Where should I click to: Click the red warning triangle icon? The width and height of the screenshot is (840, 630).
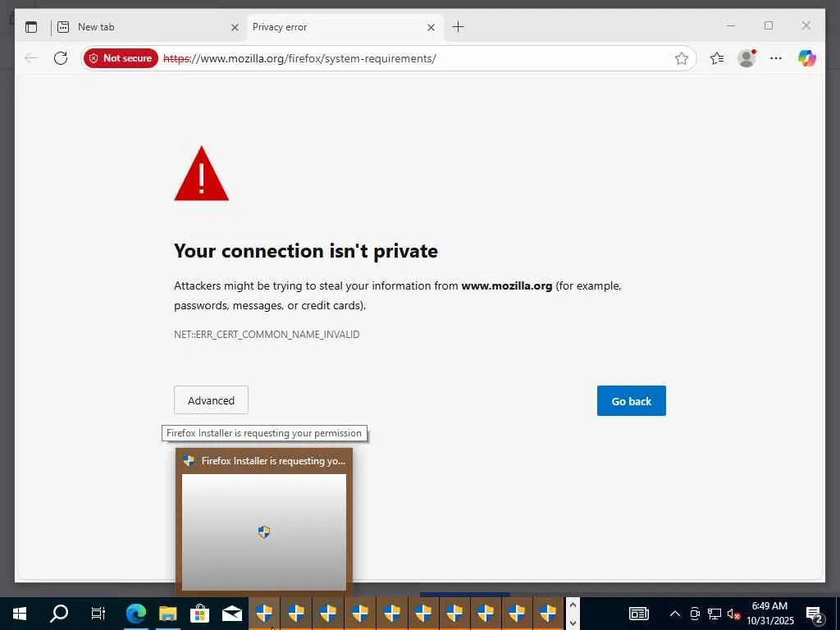pyautogui.click(x=202, y=174)
